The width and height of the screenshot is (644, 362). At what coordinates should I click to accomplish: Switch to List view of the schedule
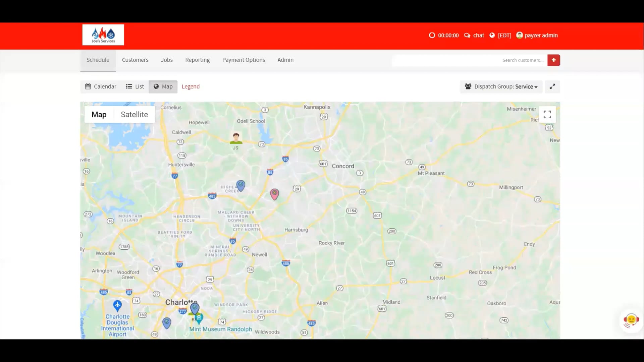[x=135, y=86]
